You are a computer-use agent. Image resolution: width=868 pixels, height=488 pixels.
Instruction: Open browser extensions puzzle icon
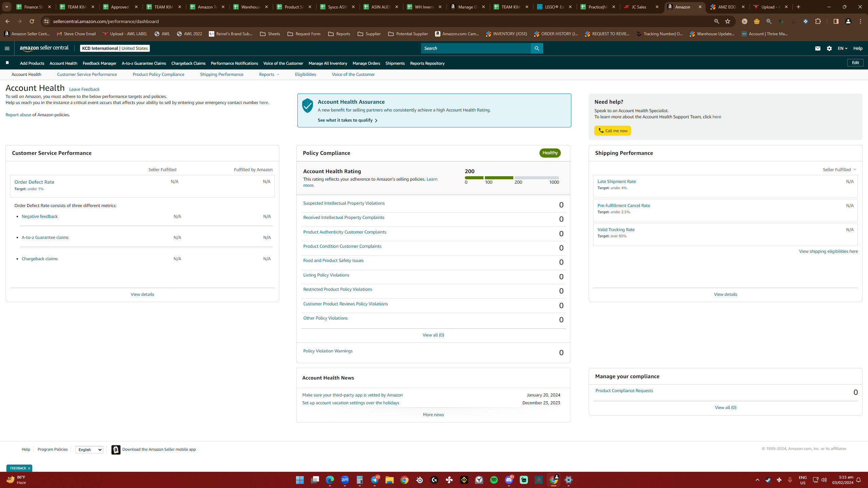click(x=818, y=21)
